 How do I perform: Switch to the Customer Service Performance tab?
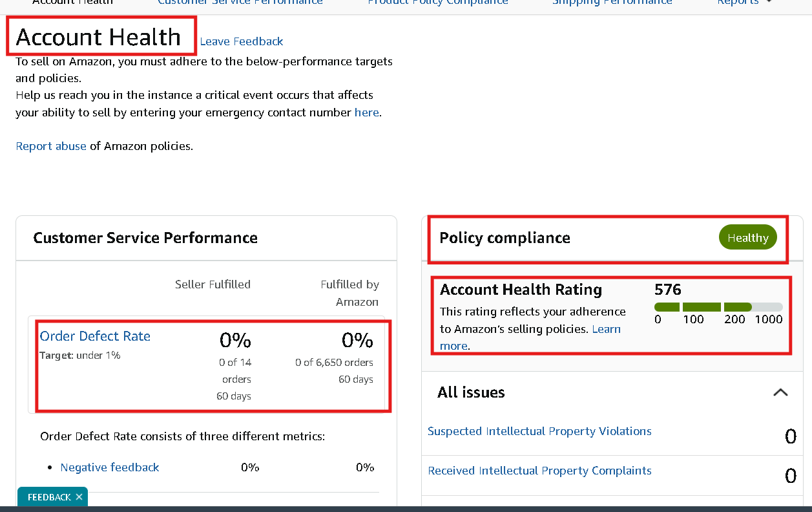pos(240,2)
